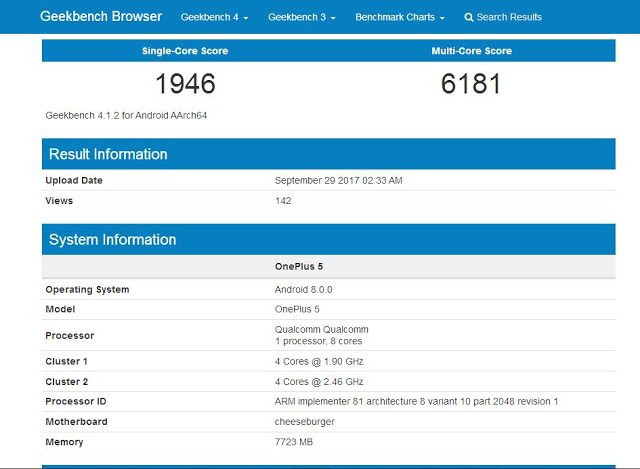
Task: Select the 4 Cores @ 1.90 GHz value
Action: pyautogui.click(x=319, y=362)
